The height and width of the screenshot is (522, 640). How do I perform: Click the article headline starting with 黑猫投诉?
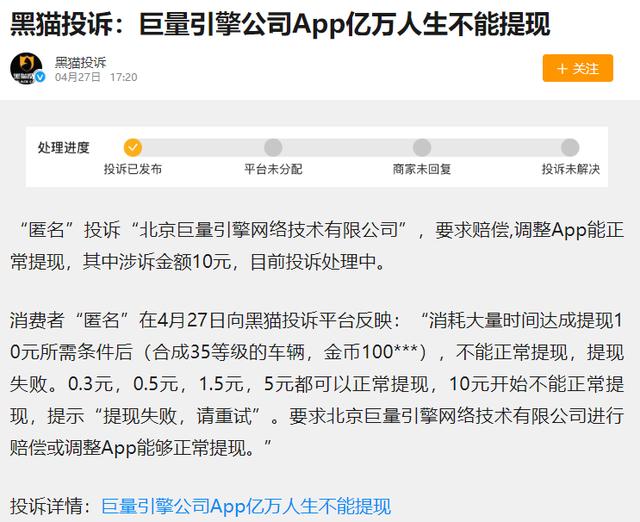coord(280,24)
